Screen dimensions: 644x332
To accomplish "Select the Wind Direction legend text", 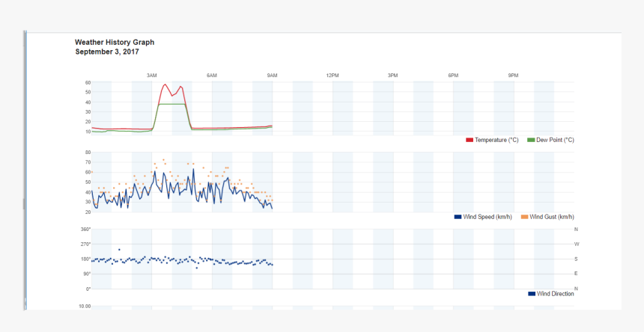I will pos(556,294).
